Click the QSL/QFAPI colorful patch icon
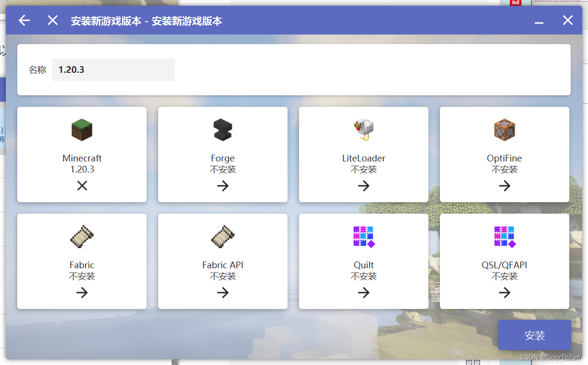The height and width of the screenshot is (365, 588). (505, 237)
